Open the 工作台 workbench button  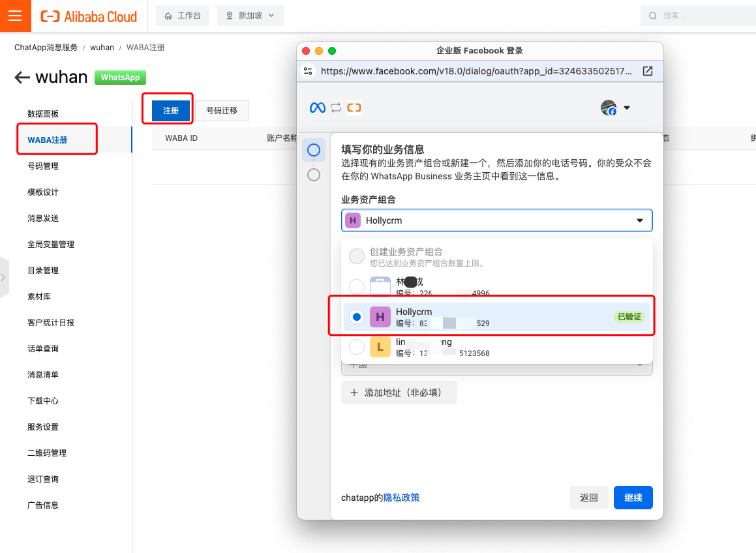(183, 16)
